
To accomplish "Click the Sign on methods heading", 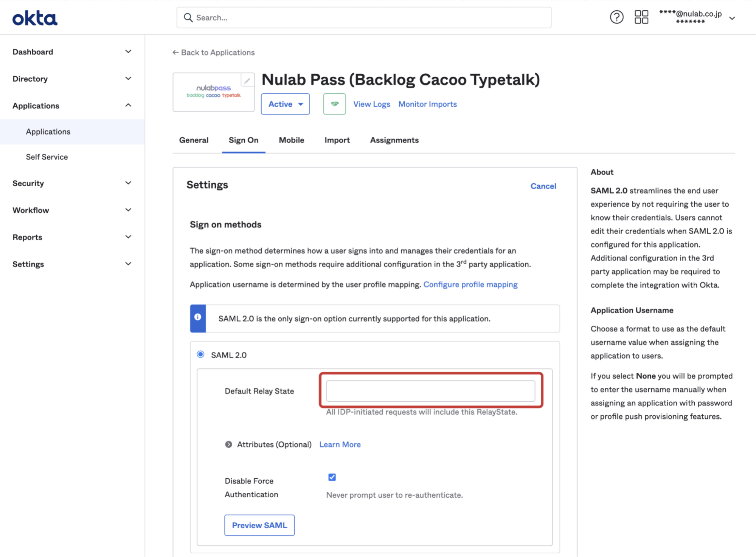I will point(225,224).
